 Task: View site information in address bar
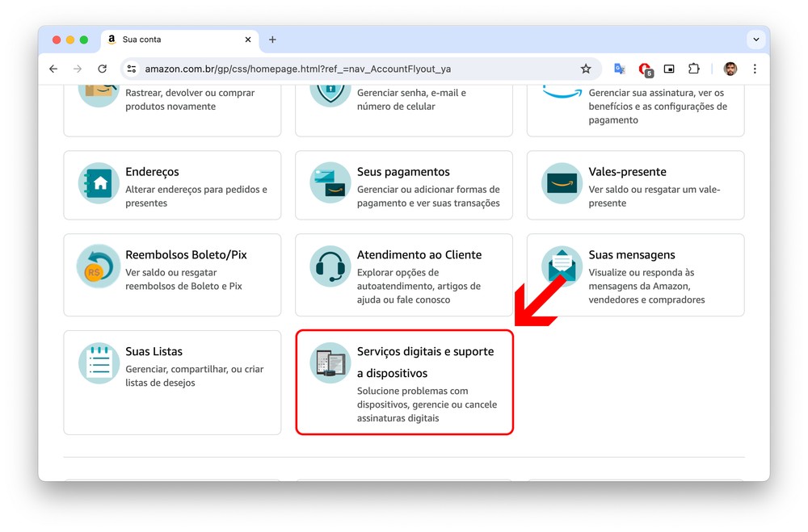[x=132, y=69]
